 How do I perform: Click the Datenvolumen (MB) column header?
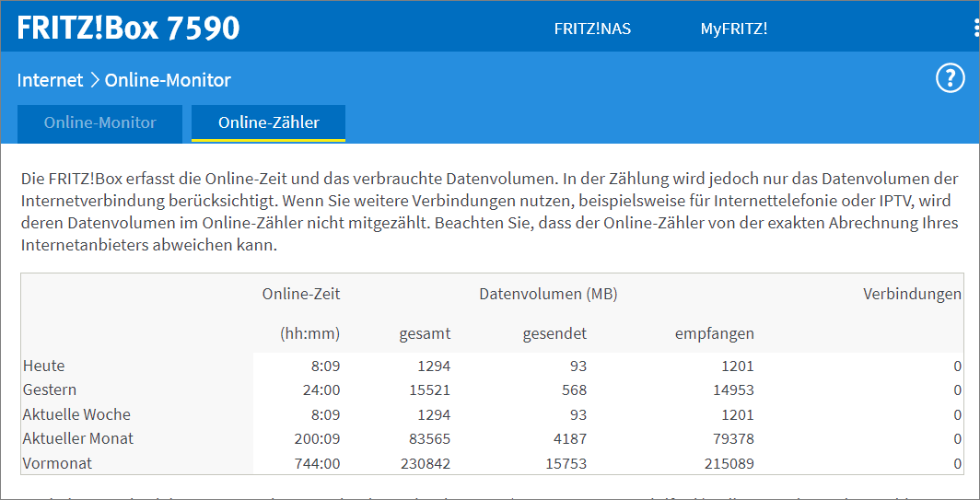click(548, 295)
